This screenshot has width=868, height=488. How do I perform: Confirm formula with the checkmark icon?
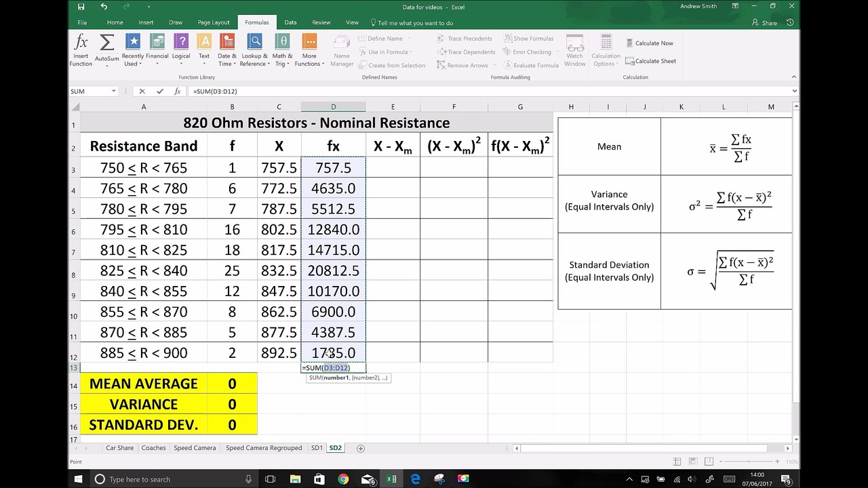[x=160, y=91]
